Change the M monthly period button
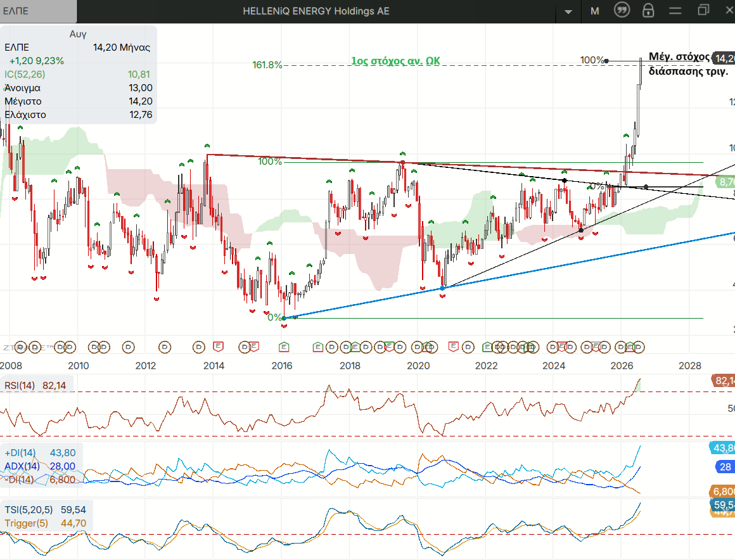The image size is (735, 560). click(x=595, y=11)
